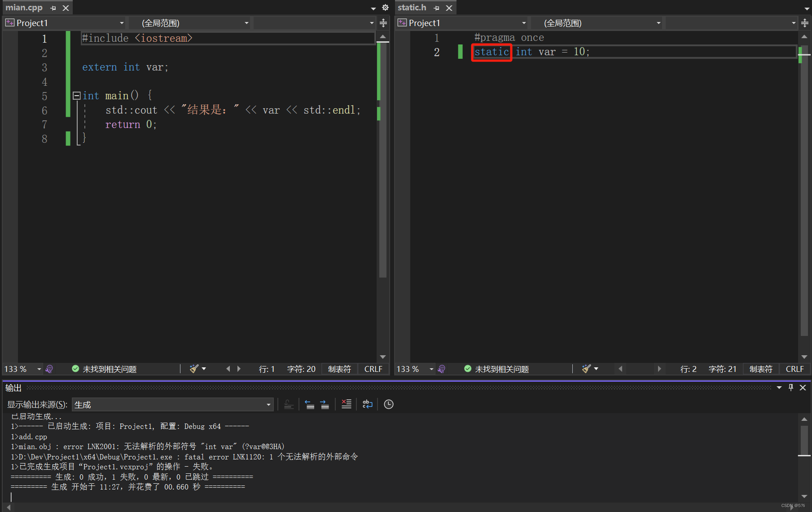Open Project1 dropdown in mian.cpp editor
Screen dimensions: 812x512
click(x=65, y=23)
